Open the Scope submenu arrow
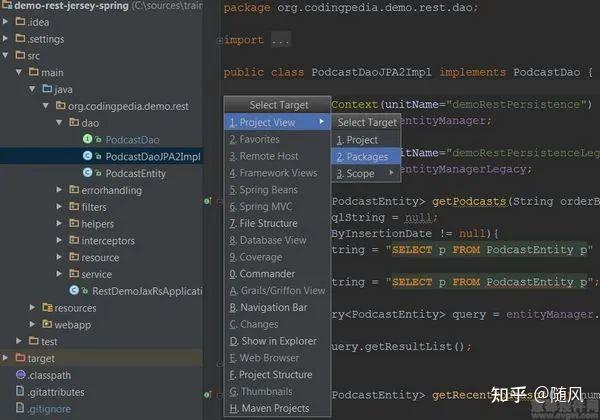Image resolution: width=600 pixels, height=420 pixels. pyautogui.click(x=391, y=173)
